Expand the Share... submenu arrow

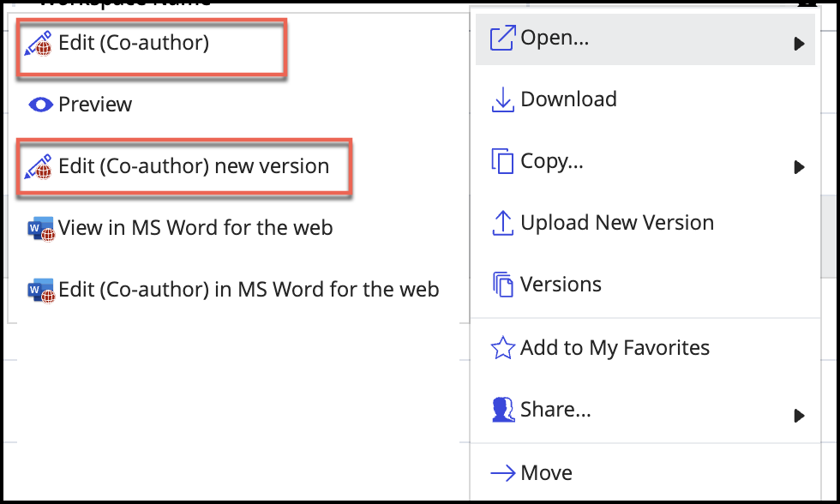(x=799, y=416)
